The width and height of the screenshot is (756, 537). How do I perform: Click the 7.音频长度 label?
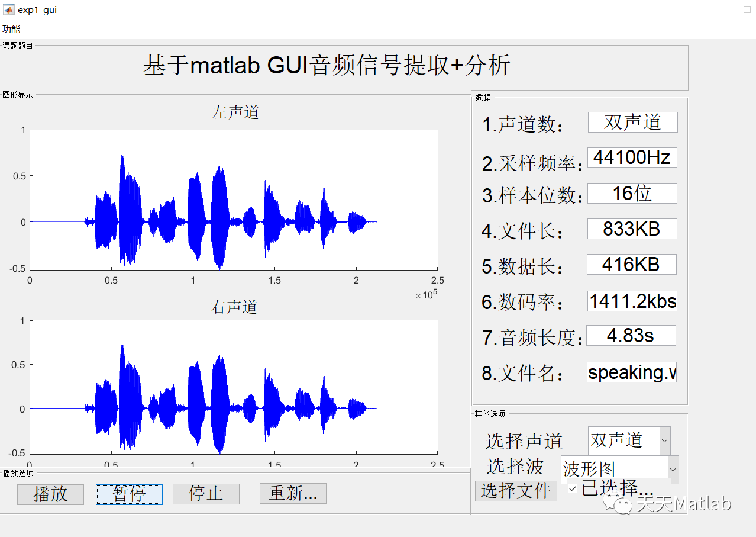532,338
